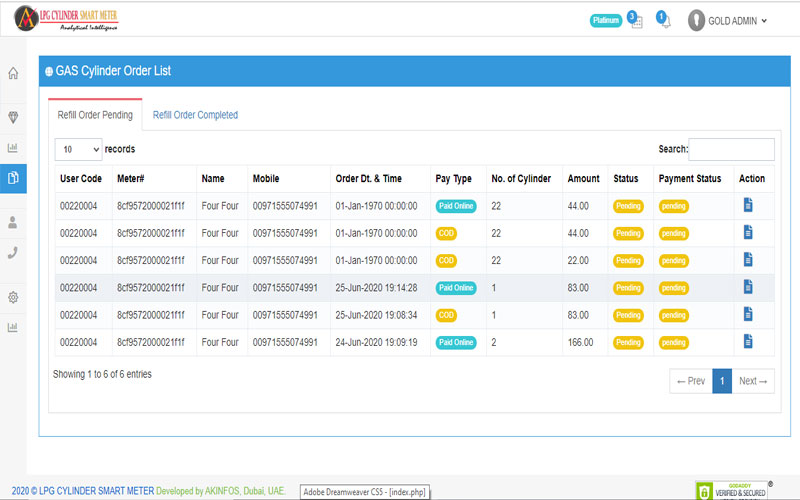Open action document for 19:14:28 order
Image resolution: width=800 pixels, height=500 pixels.
click(x=748, y=287)
